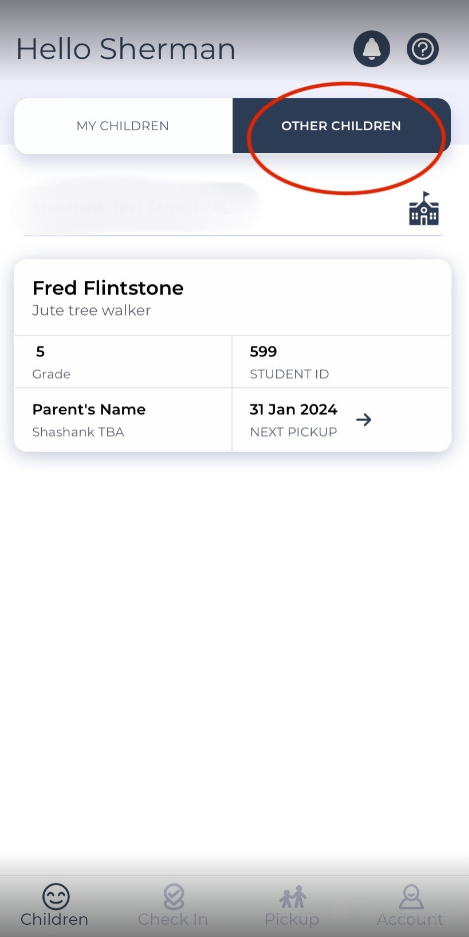The height and width of the screenshot is (937, 469).
Task: Open the notifications bell icon
Action: tap(372, 49)
